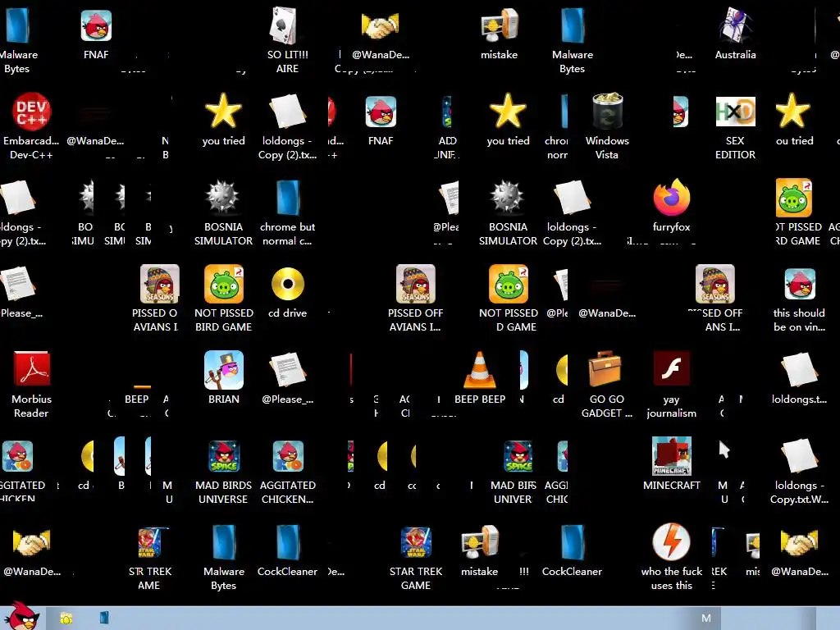Launch the PISSED OFF AVIANS I... Seasons icon
The height and width of the screenshot is (630, 840).
416,283
